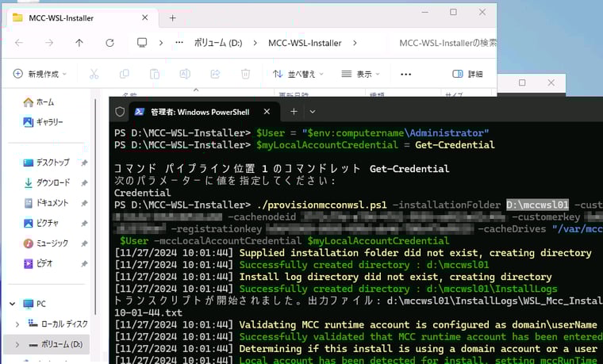This screenshot has width=603, height=364.
Task: Click the Copy icon in Explorer toolbar
Action: pos(125,74)
